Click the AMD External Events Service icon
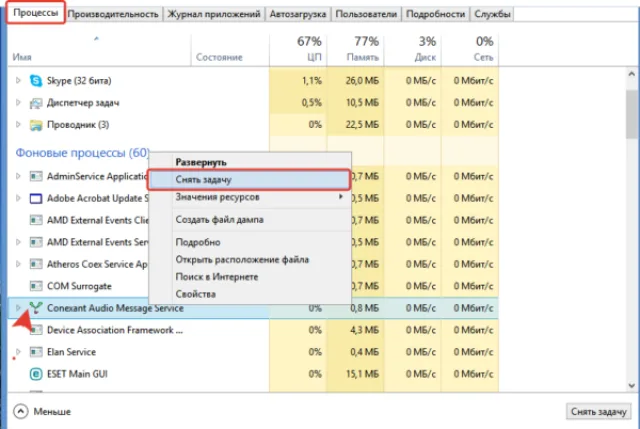Screen dimensions: 640x429 36,242
